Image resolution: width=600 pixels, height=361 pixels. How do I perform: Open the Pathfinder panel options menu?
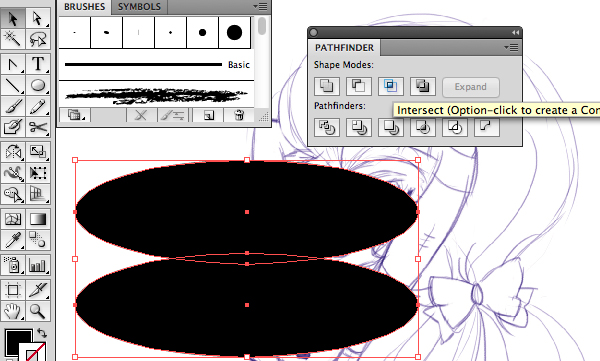pyautogui.click(x=511, y=47)
